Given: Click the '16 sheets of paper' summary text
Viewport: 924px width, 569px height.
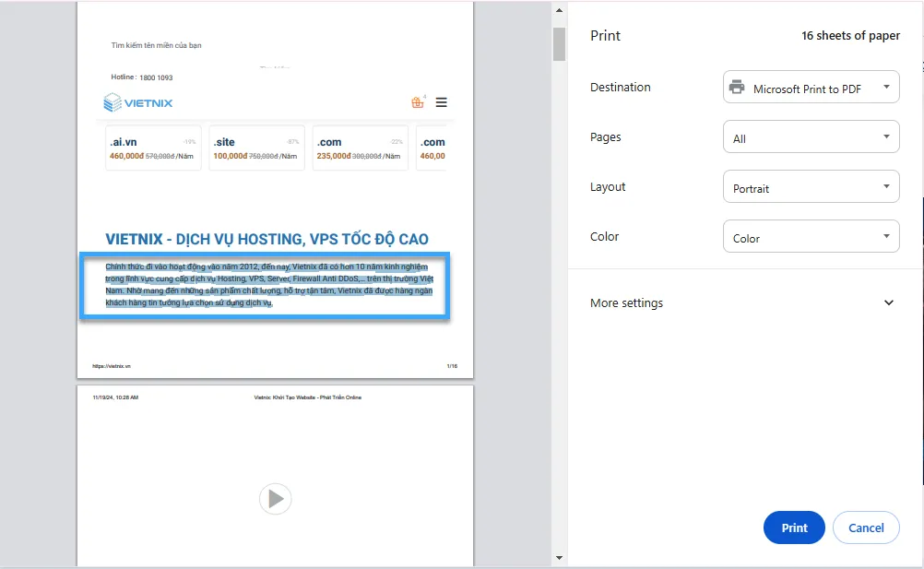Looking at the screenshot, I should (x=850, y=35).
